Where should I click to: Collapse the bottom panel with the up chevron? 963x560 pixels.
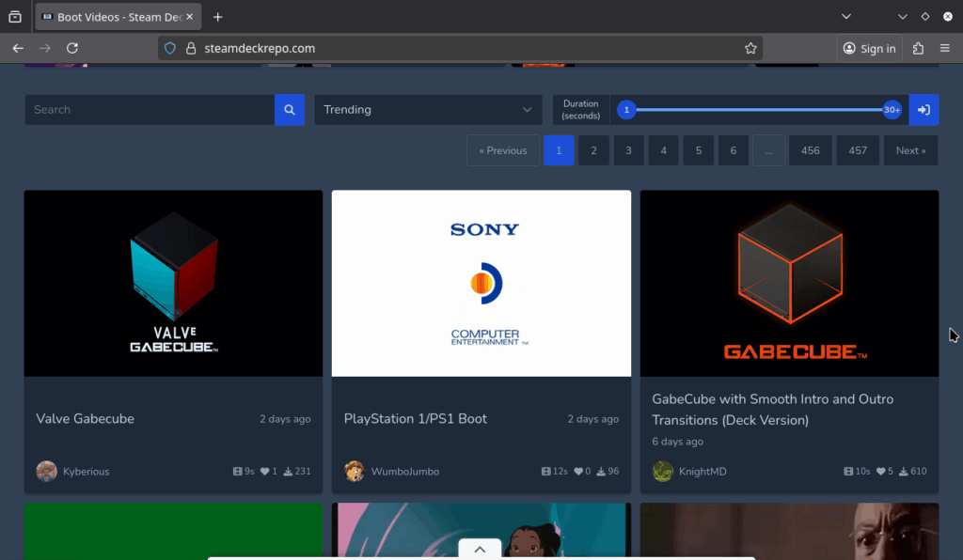(x=480, y=549)
